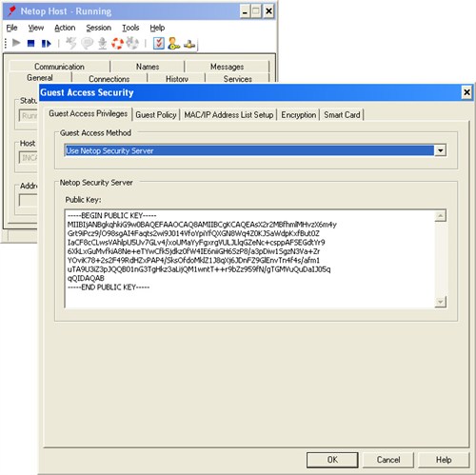Screen dimensions: 476x475
Task: Switch to the Messages tab in Netop Host
Action: (227, 67)
